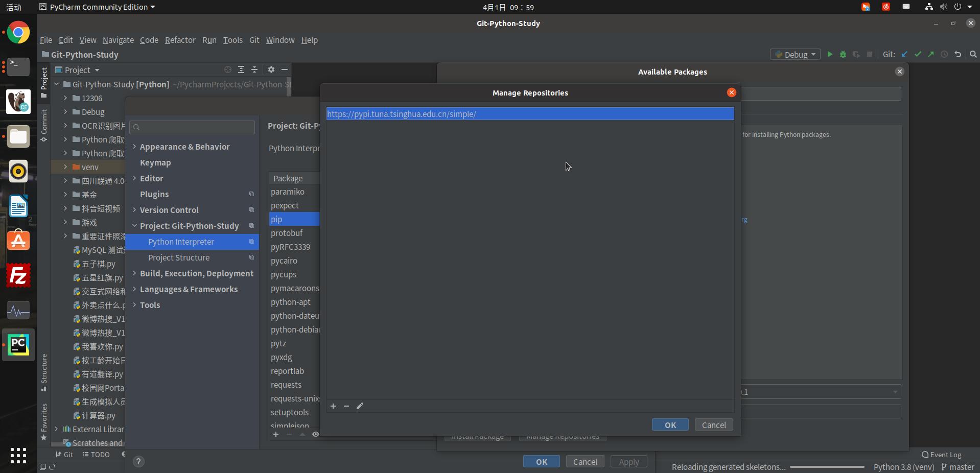
Task: Open Project Structure settings page
Action: 179,257
